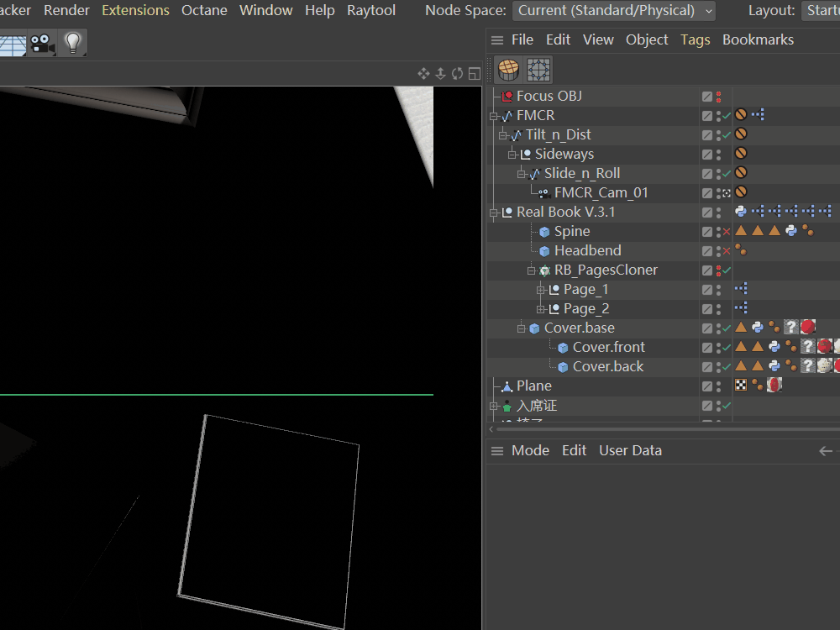
Task: Toggle viewport maximize layout icon
Action: pyautogui.click(x=474, y=74)
